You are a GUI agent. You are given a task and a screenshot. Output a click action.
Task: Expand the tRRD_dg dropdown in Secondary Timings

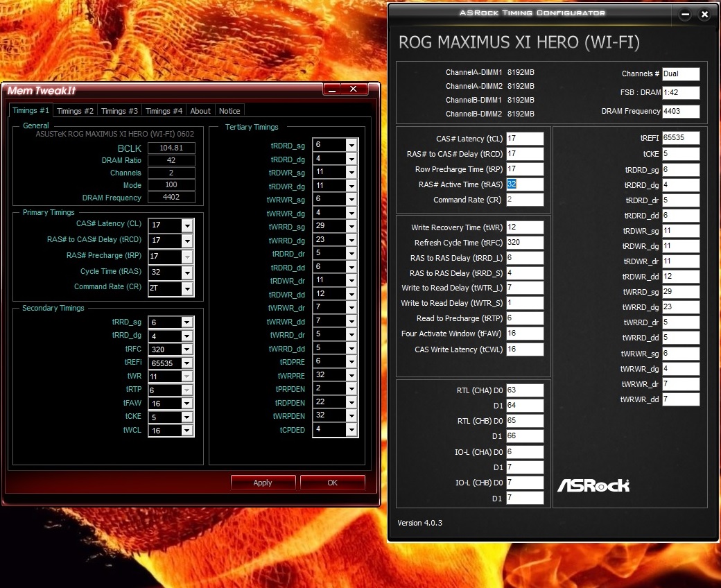coord(186,336)
